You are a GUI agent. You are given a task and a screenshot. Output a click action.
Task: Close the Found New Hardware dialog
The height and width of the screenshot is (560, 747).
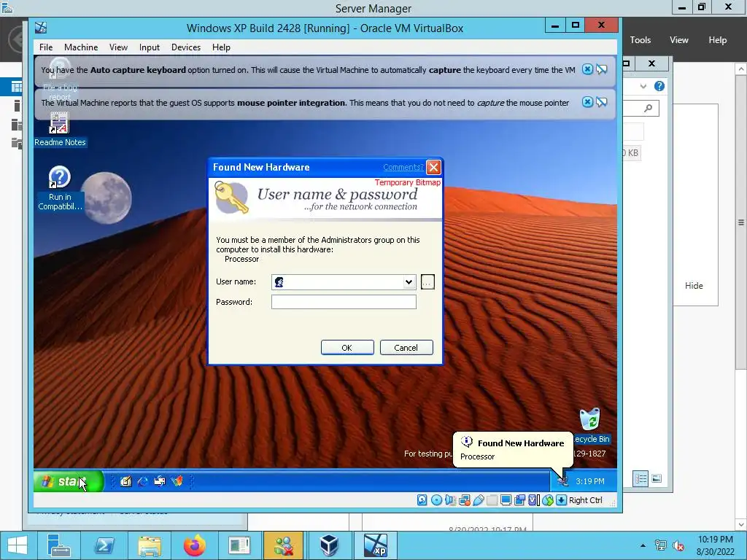[433, 167]
